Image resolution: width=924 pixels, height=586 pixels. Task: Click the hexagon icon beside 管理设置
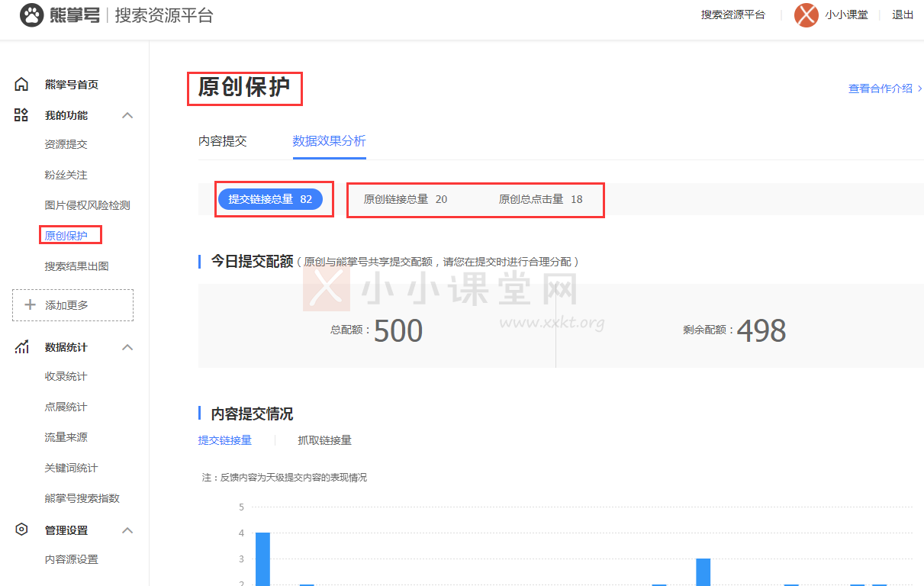click(x=21, y=530)
